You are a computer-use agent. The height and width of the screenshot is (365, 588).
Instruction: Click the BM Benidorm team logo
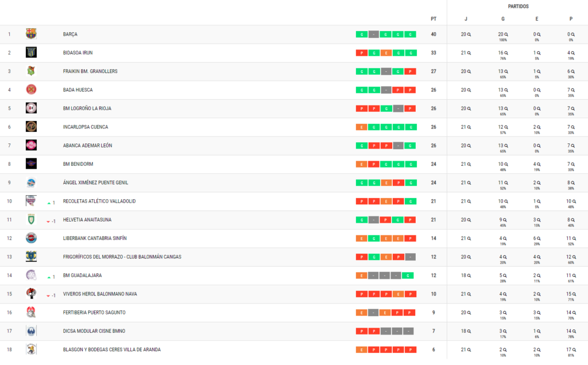coord(31,164)
